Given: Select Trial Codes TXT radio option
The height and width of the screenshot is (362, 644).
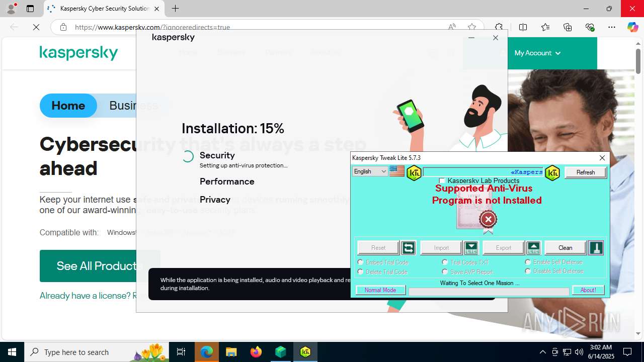Looking at the screenshot, I should 445,262.
